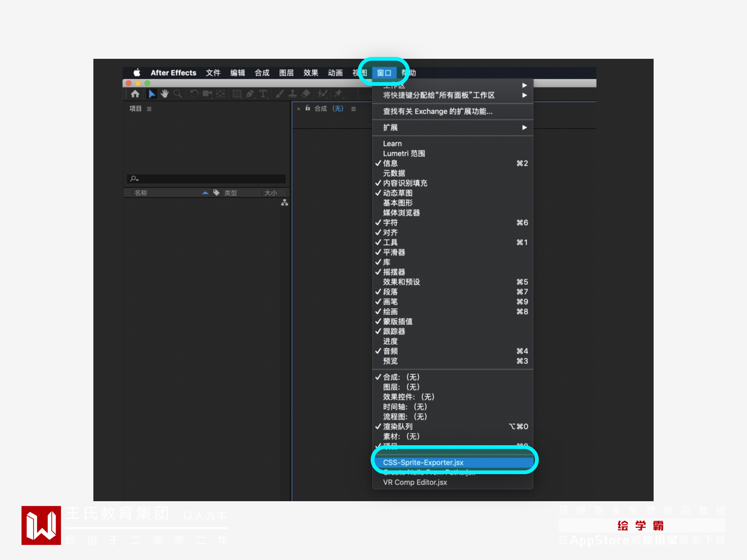
Task: Select the Type tool
Action: tap(263, 94)
